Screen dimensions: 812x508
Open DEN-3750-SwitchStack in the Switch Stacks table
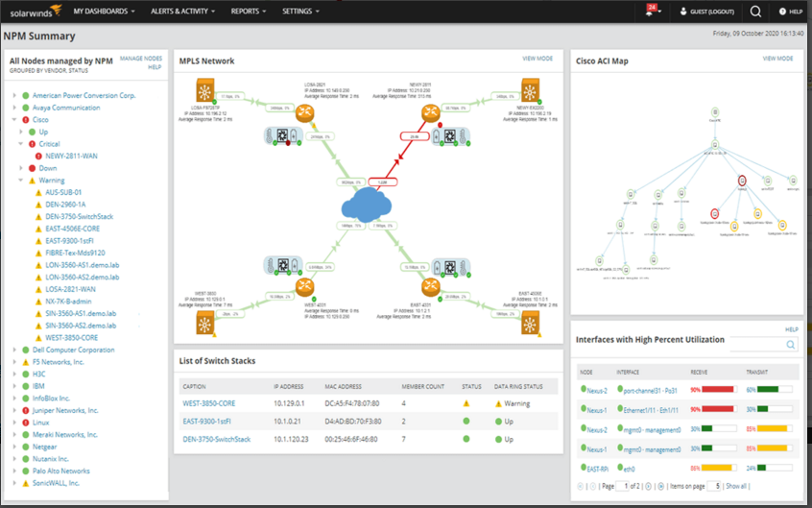tap(217, 439)
